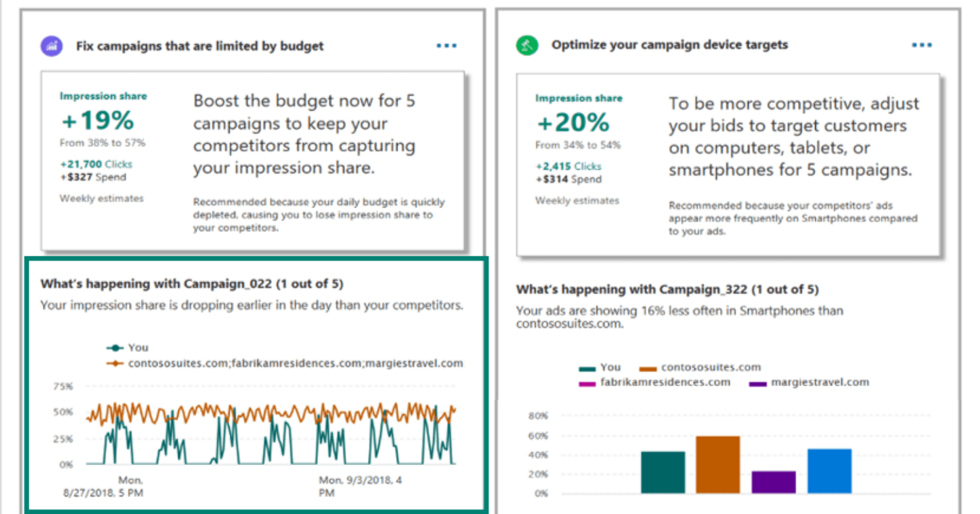Click the 'Mon, 8/27/2018, 5 PM' axis label
980x514 pixels.
[103, 486]
